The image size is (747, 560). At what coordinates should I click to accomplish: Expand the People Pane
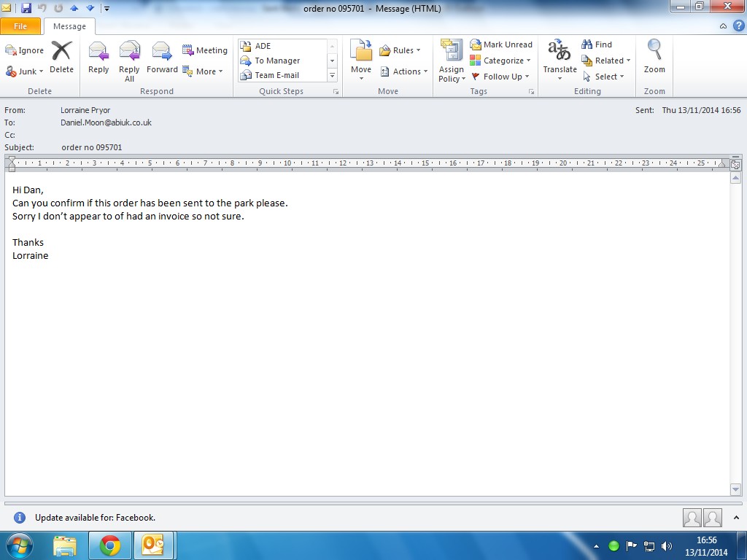click(737, 518)
